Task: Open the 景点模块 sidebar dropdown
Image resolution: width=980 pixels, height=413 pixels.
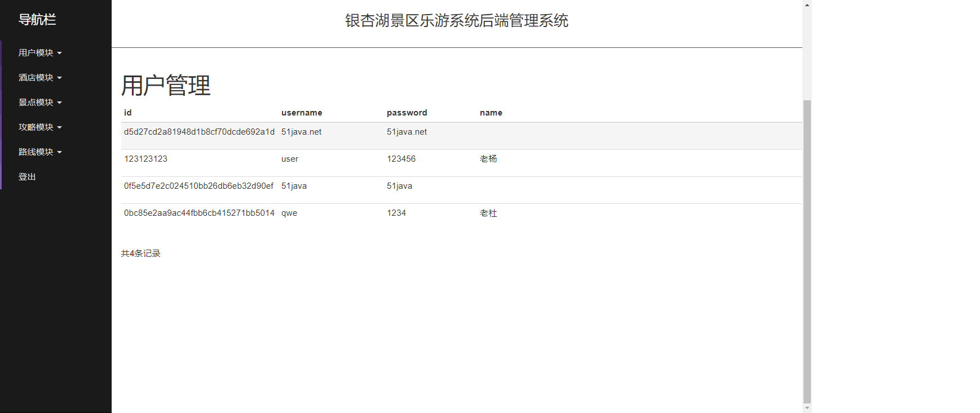Action: pyautogui.click(x=39, y=103)
